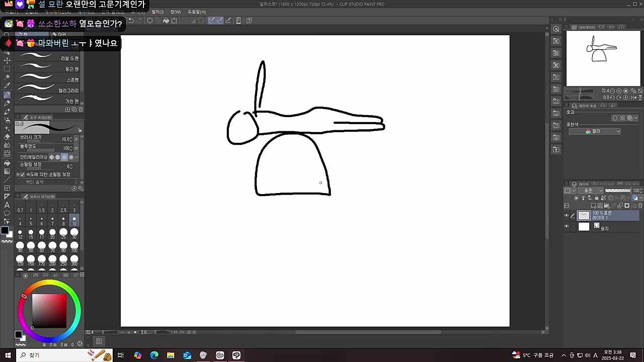This screenshot has height=362, width=644.
Task: Open the 도움말(H) menu
Action: [x=197, y=12]
